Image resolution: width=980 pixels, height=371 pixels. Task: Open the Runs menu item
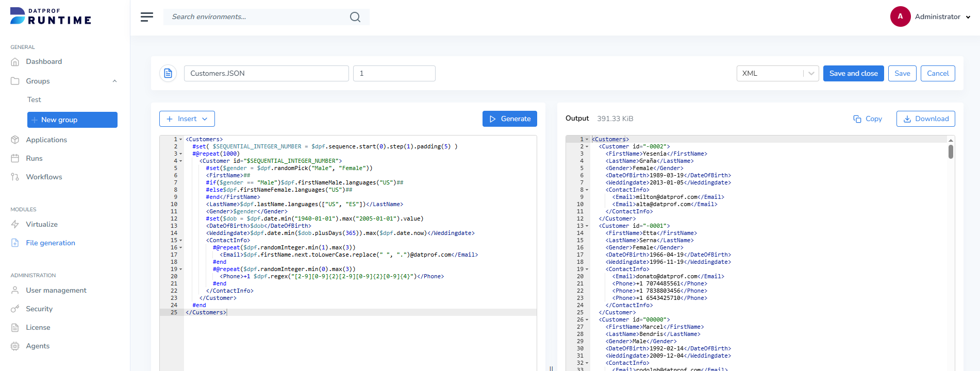pos(34,158)
